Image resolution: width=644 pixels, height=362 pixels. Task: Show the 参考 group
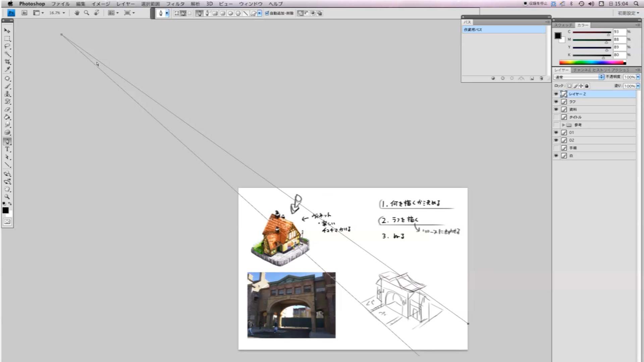click(x=556, y=125)
